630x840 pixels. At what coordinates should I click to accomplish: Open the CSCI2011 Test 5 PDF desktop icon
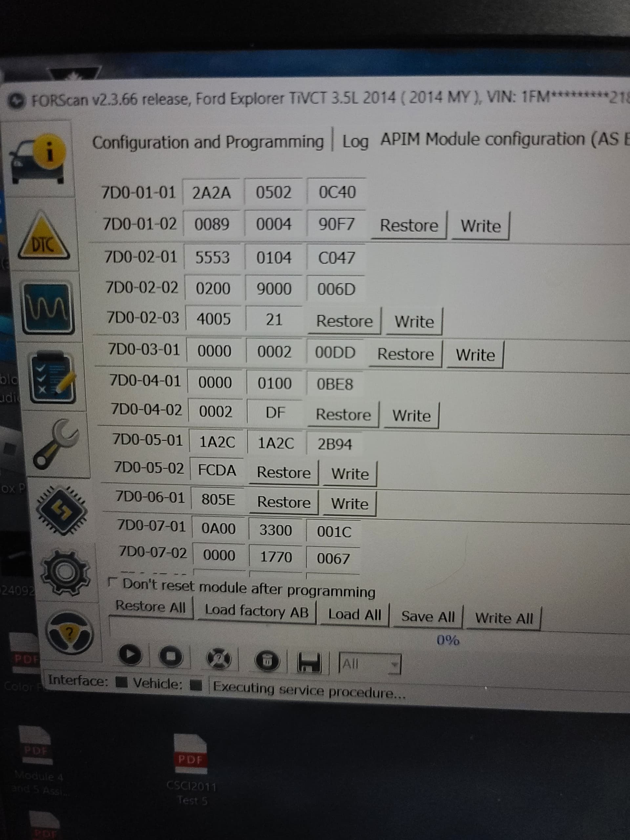pos(191,769)
